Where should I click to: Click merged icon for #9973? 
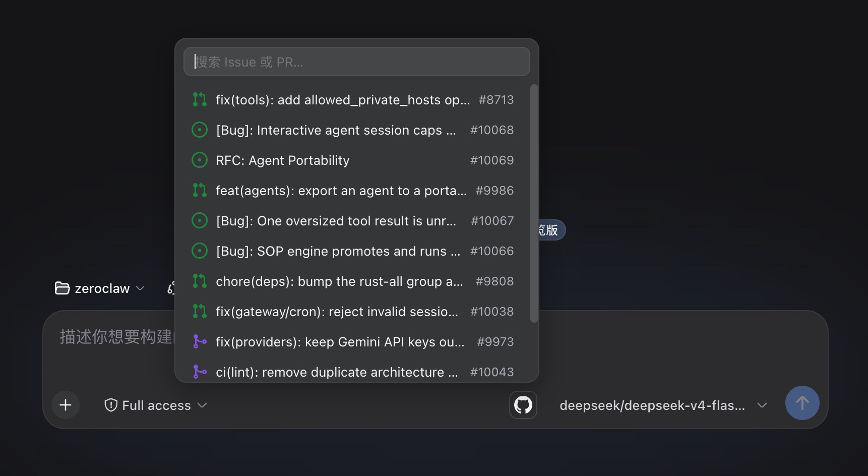(x=200, y=342)
